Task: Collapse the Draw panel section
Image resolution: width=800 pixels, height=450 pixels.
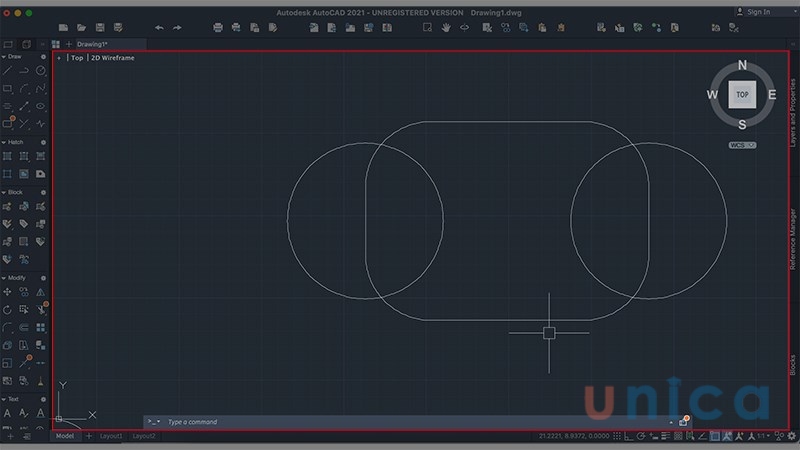Action: 4,57
